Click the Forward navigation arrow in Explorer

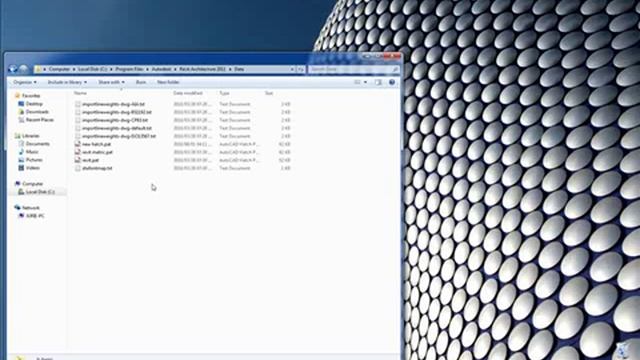point(24,69)
